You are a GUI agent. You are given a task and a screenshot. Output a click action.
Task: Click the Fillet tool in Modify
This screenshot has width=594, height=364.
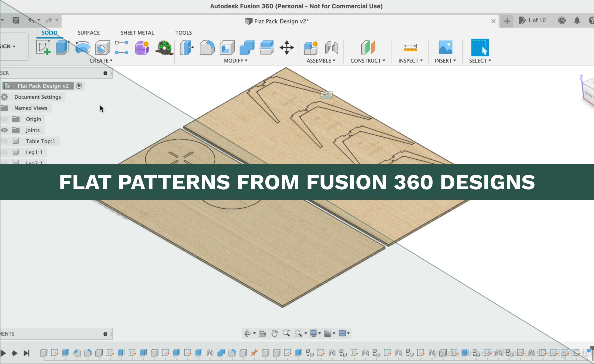pos(207,48)
